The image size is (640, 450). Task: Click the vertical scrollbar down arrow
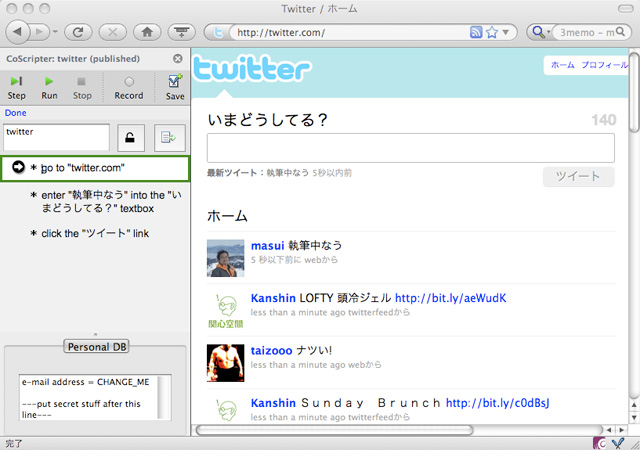click(634, 417)
